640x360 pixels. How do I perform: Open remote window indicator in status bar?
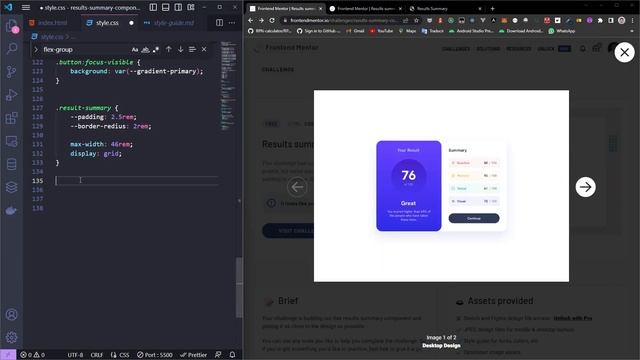[x=8, y=355]
